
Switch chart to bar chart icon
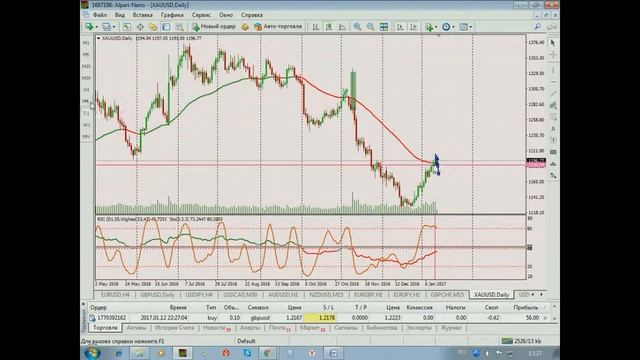click(316, 27)
